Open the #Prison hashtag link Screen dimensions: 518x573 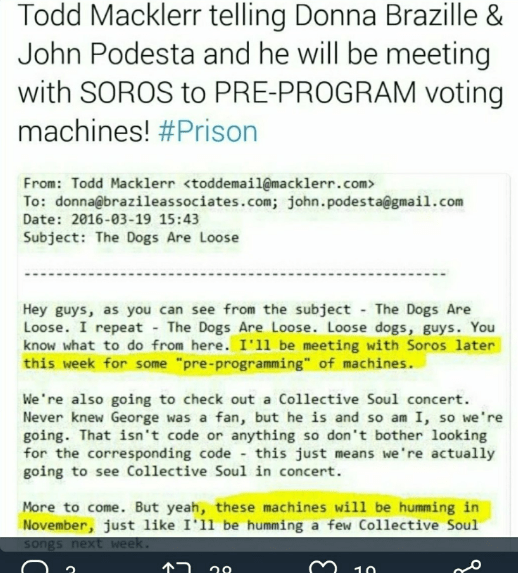(x=208, y=131)
